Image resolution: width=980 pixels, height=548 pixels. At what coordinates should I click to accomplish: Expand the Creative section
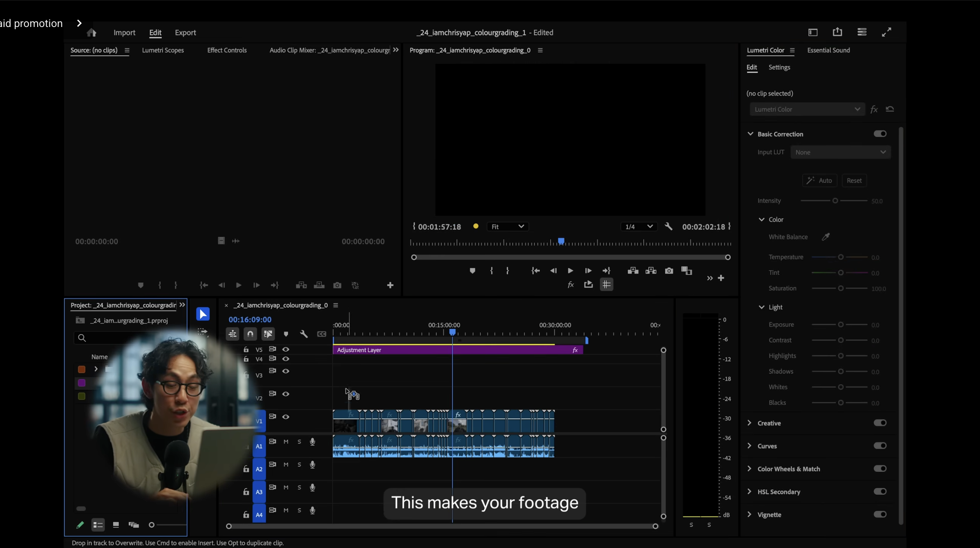[750, 423]
